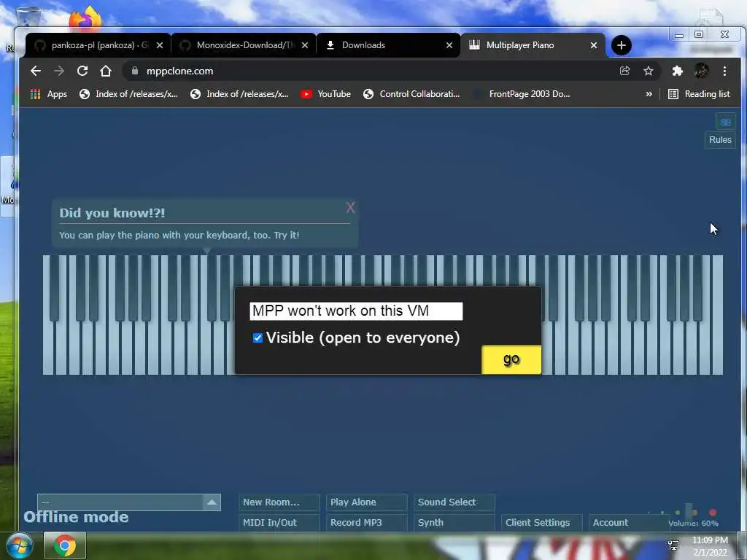Dismiss the Did you know tip

tap(351, 208)
